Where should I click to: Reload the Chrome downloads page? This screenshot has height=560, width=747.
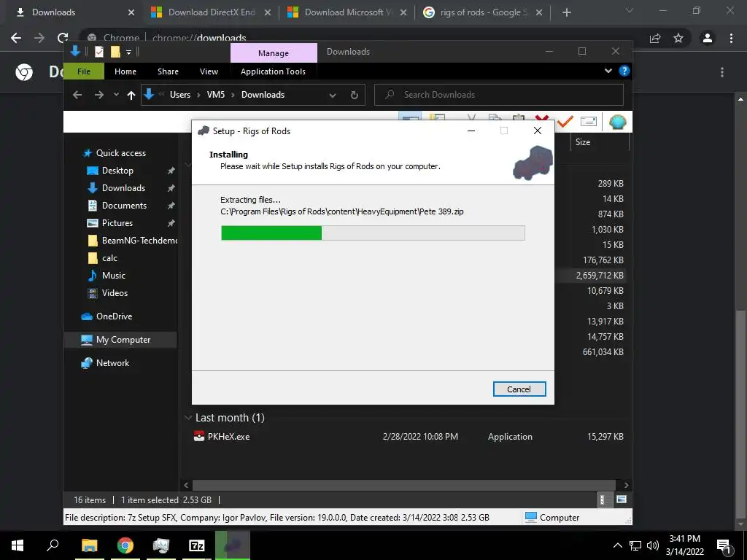63,38
